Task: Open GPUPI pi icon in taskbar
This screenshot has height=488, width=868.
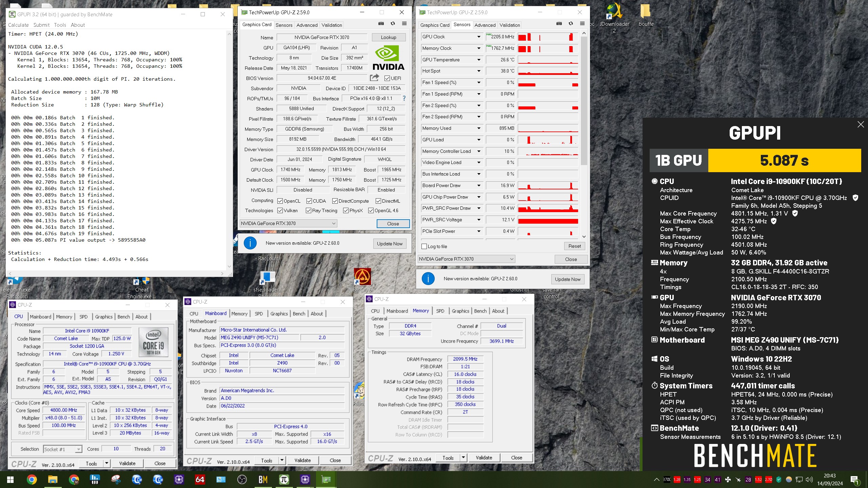Action: (x=284, y=480)
